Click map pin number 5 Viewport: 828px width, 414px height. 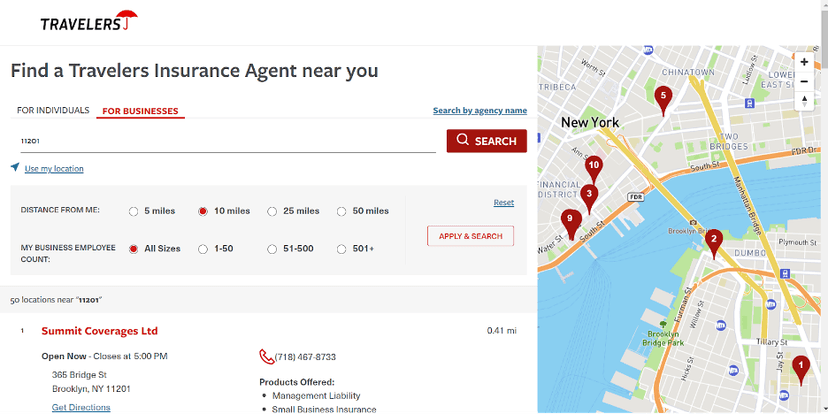(662, 97)
